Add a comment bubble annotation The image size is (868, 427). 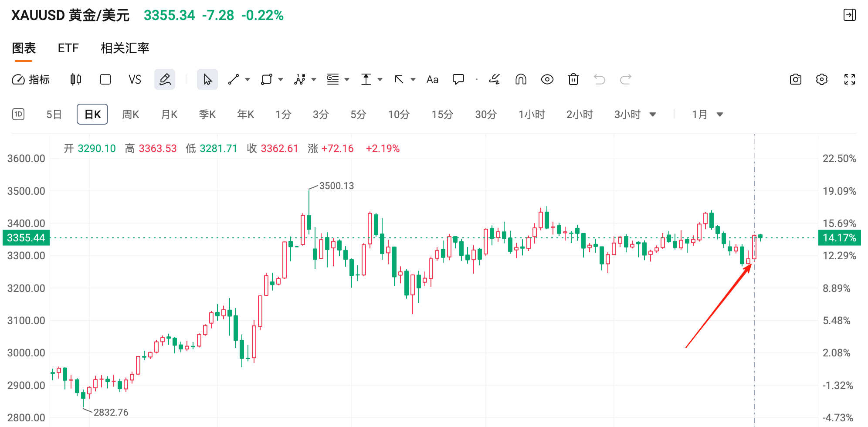[x=458, y=79]
